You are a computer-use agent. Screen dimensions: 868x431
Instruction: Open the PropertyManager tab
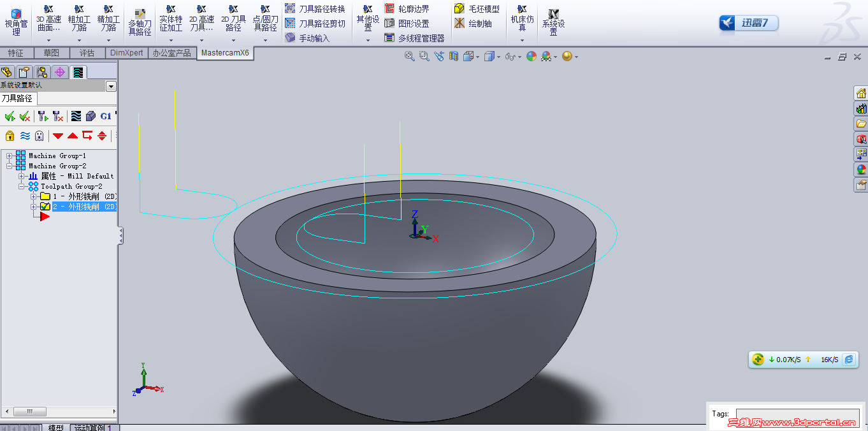24,72
